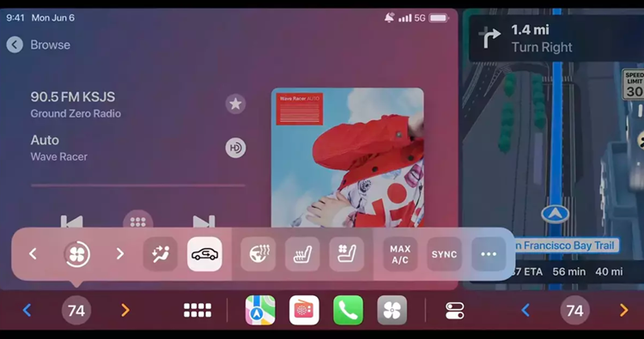Open Phone app in dock

pos(349,311)
